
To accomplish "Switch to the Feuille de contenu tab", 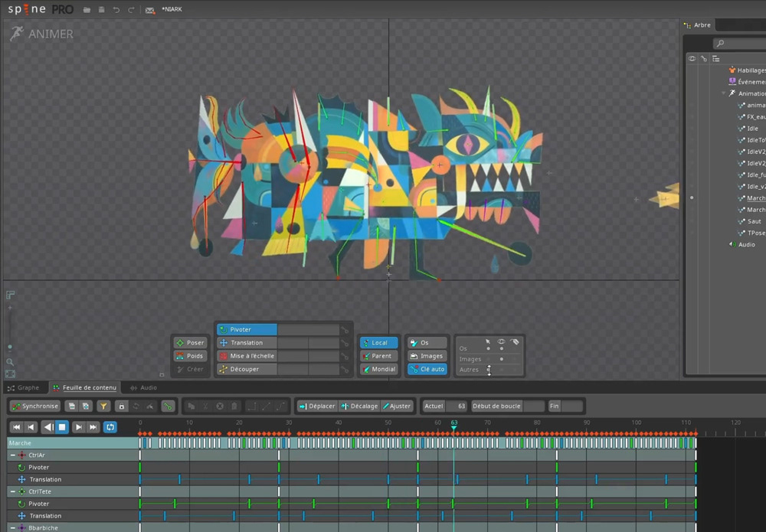I will point(85,387).
